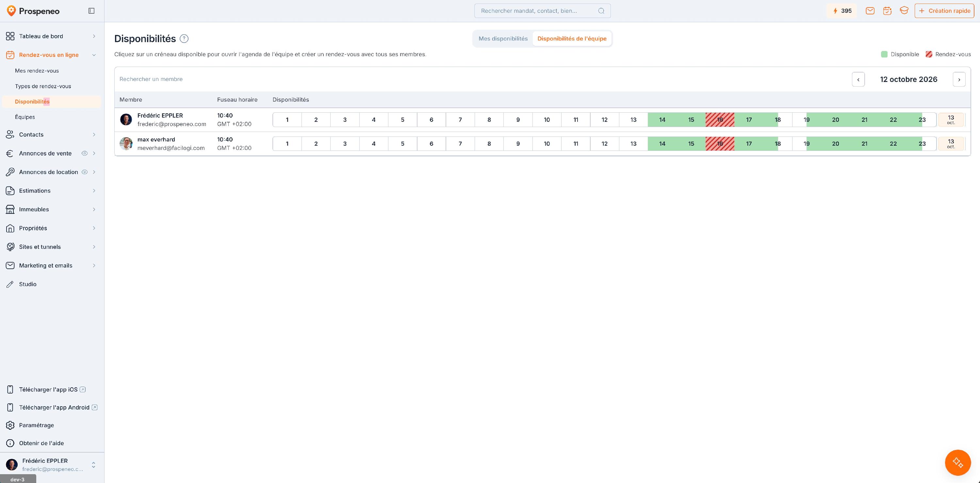Viewport: 980px width, 483px height.
Task: Click green slot 14 in Frédéric EPPLER row
Action: tap(662, 120)
